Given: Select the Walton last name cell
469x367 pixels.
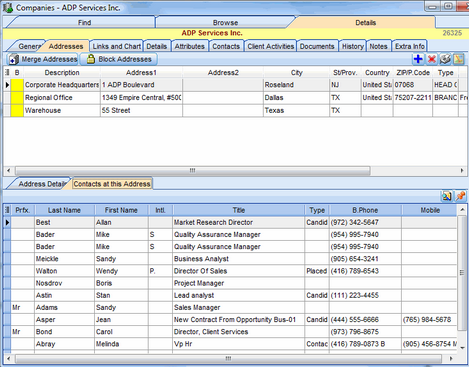Looking at the screenshot, I should click(65, 271).
